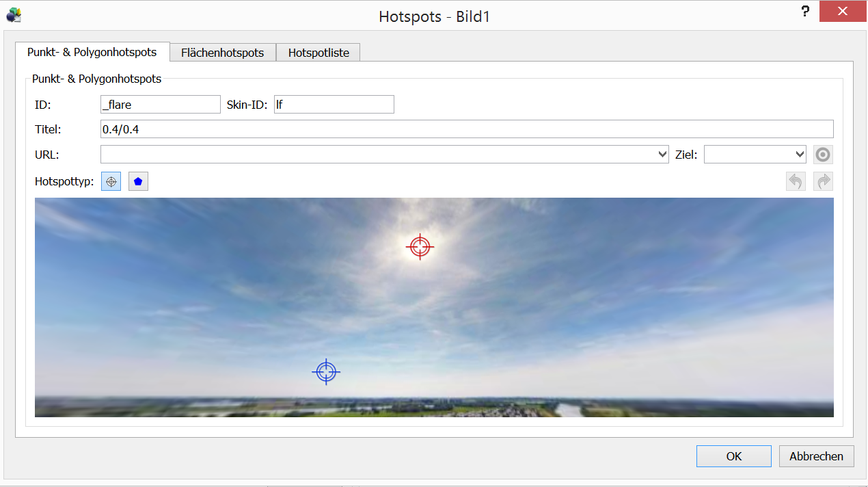This screenshot has height=487, width=868.
Task: Click into the ID field containing _flare
Action: coord(160,105)
